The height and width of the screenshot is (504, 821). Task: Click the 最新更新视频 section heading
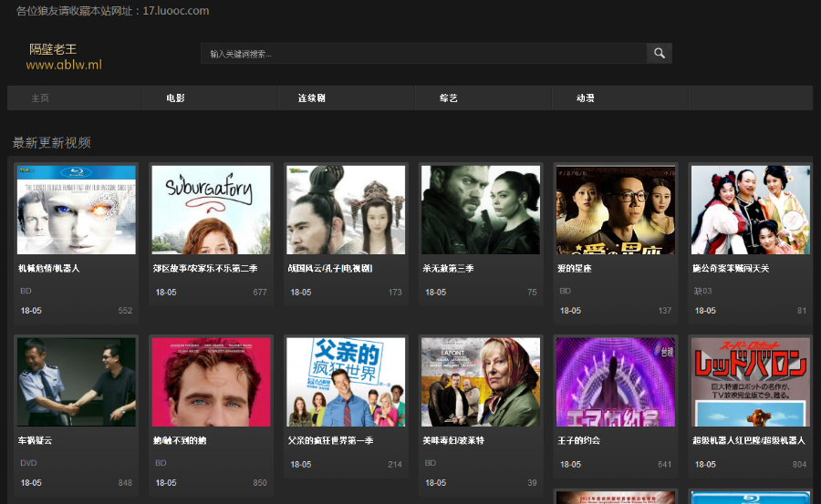pos(51,142)
